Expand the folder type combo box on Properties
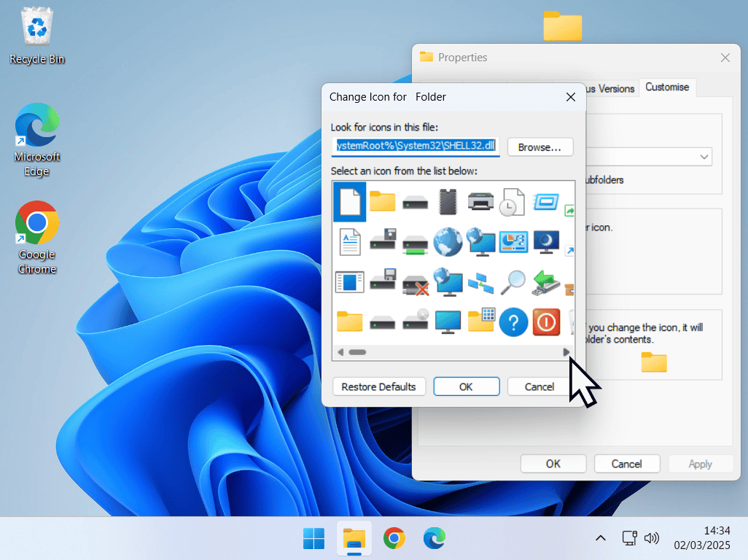Image resolution: width=748 pixels, height=560 pixels. pos(704,157)
